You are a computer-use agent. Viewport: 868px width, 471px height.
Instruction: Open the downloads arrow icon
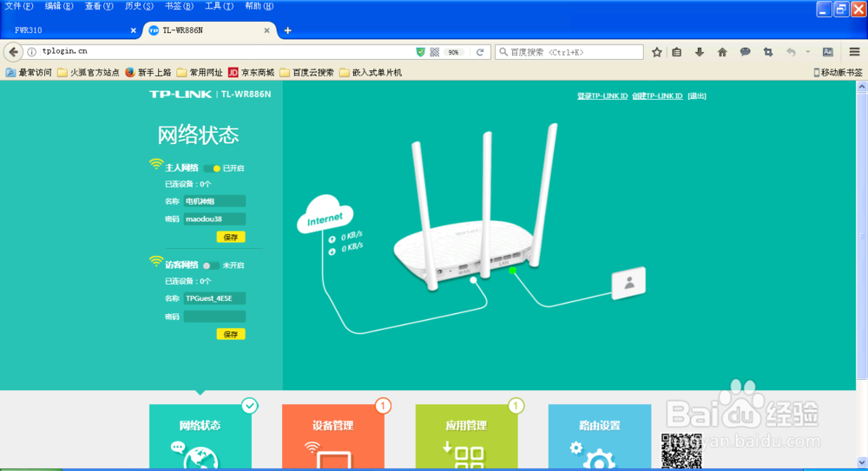700,52
